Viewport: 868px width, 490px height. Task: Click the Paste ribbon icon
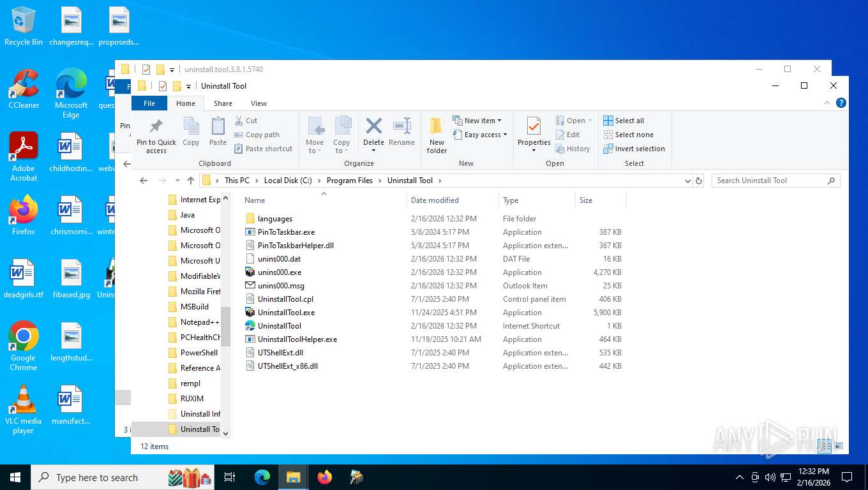218,132
